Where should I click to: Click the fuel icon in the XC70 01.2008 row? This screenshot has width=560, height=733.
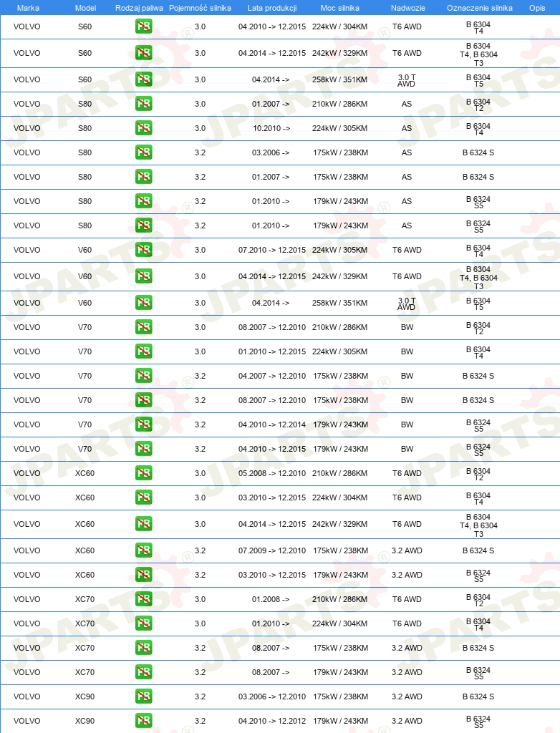(144, 599)
